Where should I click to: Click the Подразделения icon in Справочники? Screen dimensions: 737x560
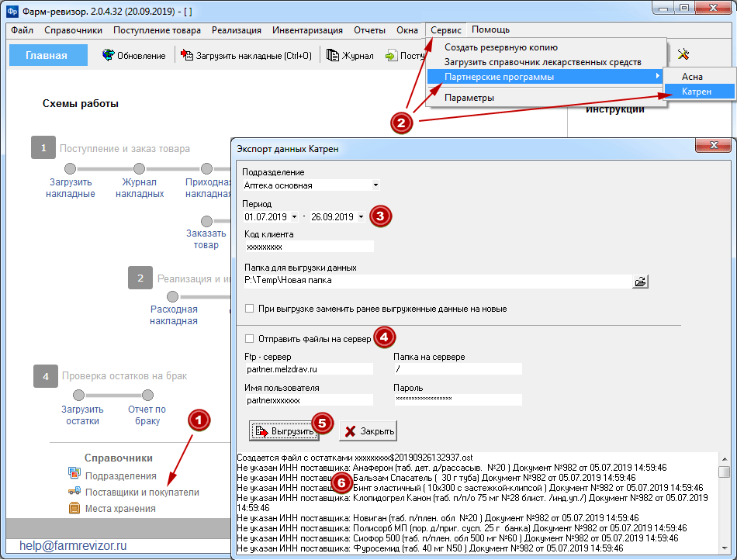(x=74, y=473)
